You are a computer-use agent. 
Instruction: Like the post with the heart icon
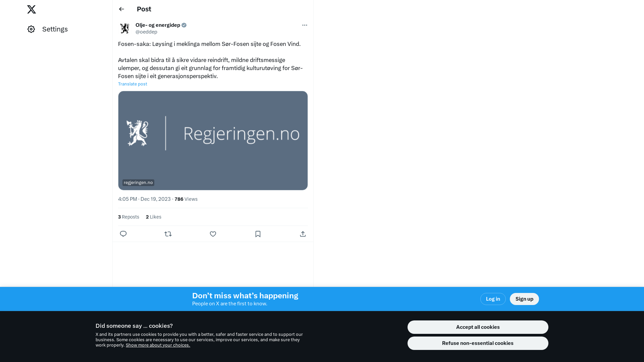[x=213, y=234]
